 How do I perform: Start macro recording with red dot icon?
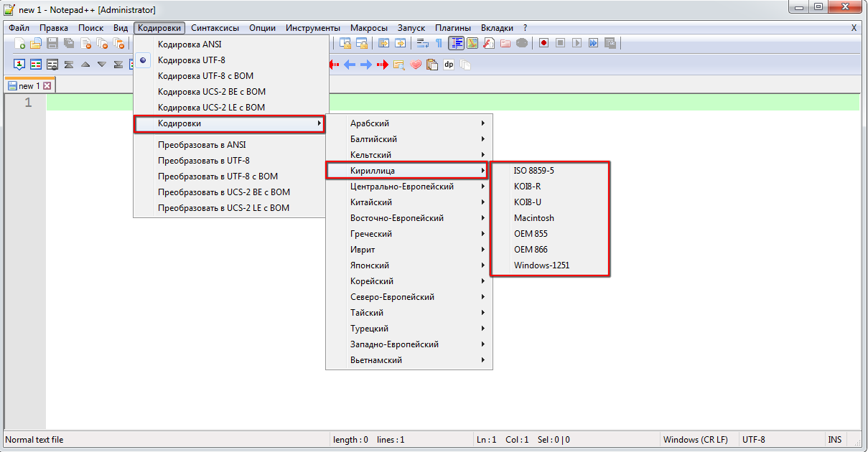click(543, 43)
